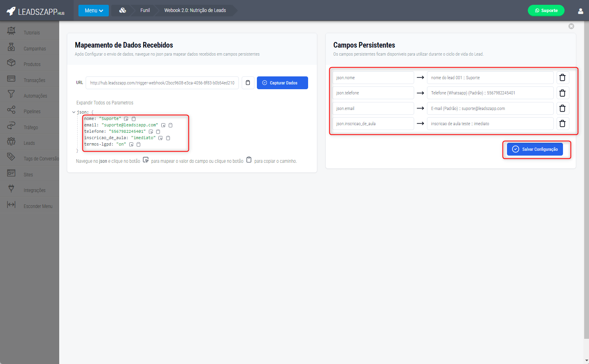This screenshot has width=589, height=364.
Task: Remove the json.email persistent field
Action: 562,108
